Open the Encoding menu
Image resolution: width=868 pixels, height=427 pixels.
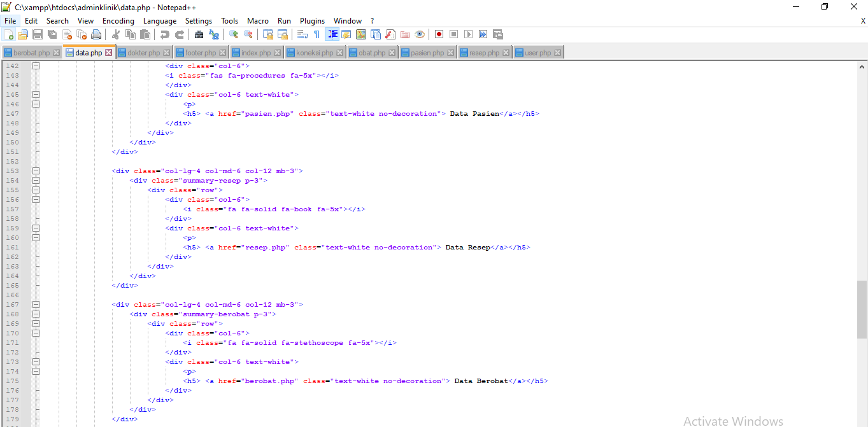118,21
